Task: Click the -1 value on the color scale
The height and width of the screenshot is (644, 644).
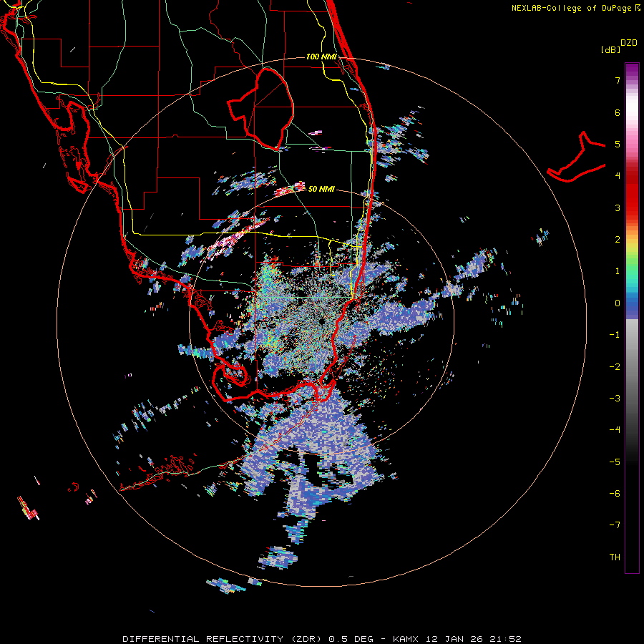Action: tap(615, 335)
